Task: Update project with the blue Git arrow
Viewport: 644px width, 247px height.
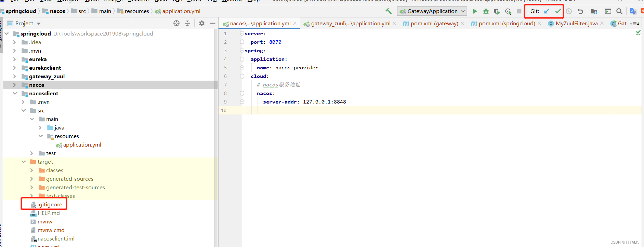Action: coord(547,11)
